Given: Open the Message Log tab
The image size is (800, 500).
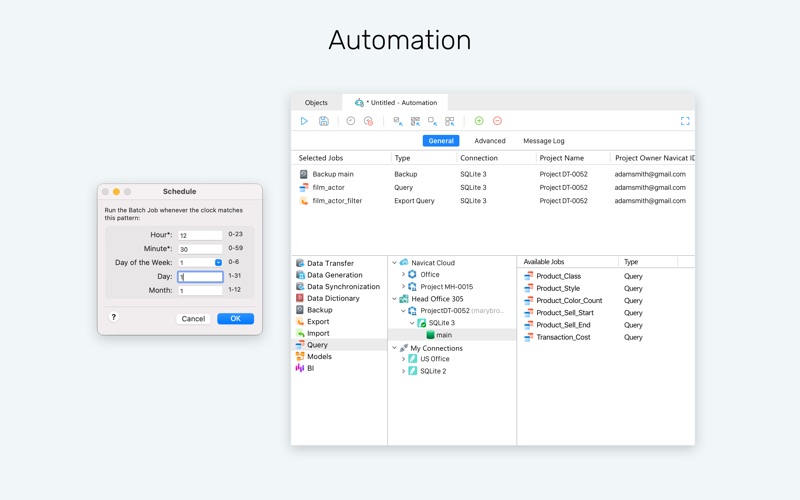Looking at the screenshot, I should [x=544, y=141].
